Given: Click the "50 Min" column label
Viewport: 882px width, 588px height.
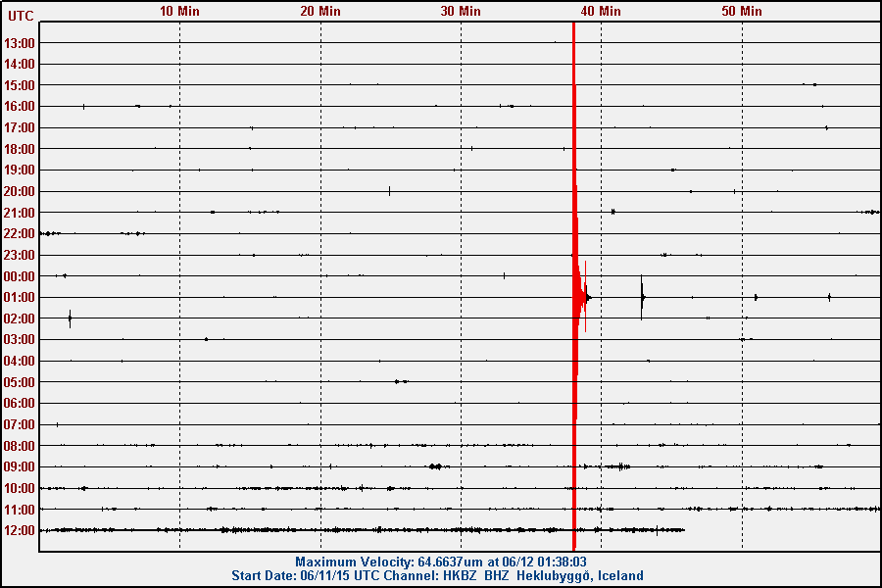Looking at the screenshot, I should (x=742, y=11).
